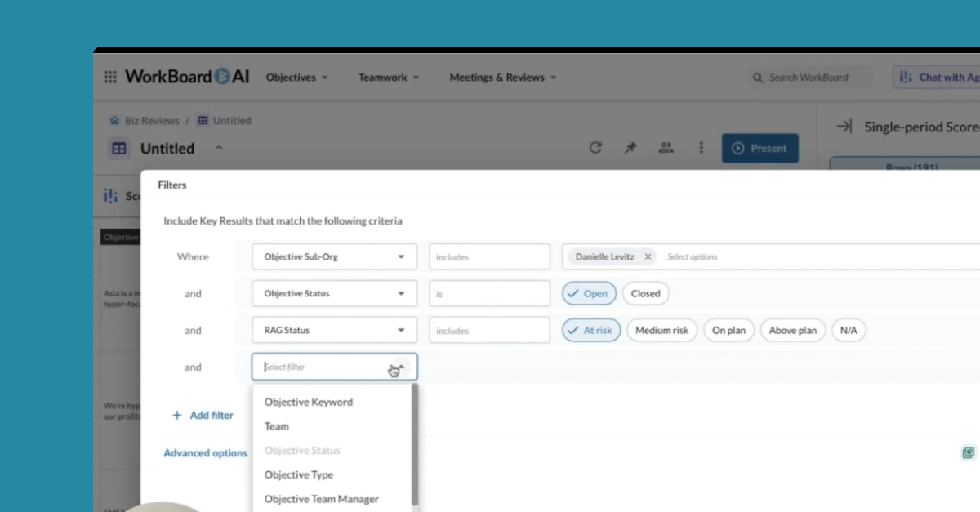The height and width of the screenshot is (512, 980).
Task: Remove the Danielle Levitz filter chip
Action: point(647,256)
